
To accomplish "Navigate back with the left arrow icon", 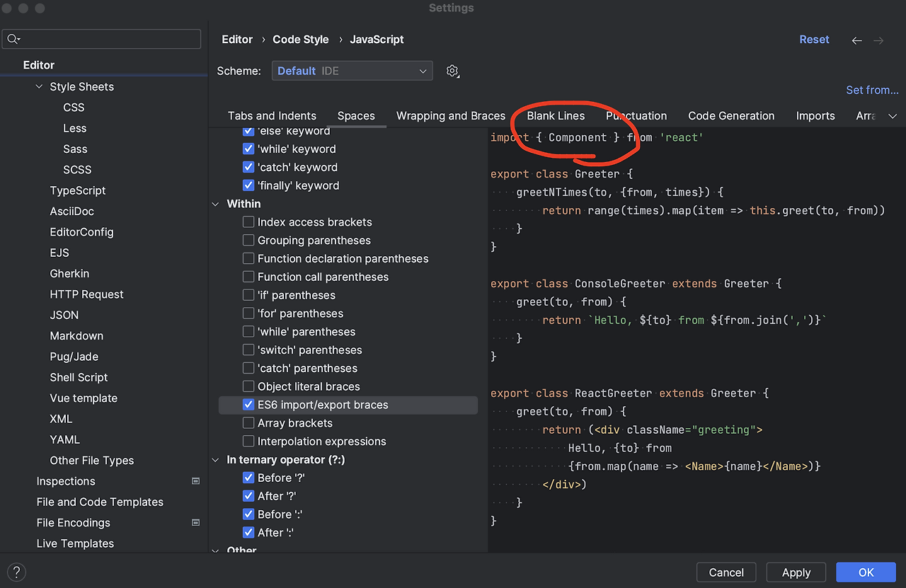I will click(x=856, y=40).
